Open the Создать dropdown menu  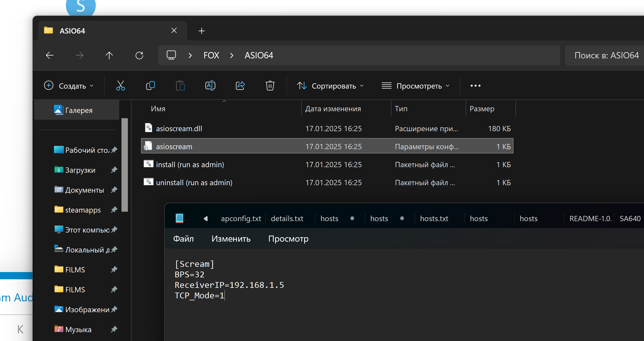click(69, 86)
